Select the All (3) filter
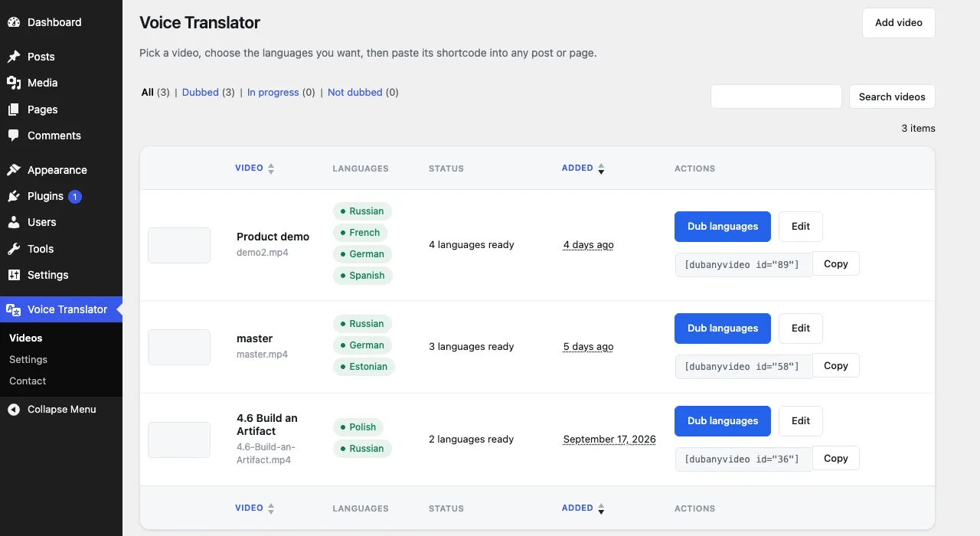 (x=155, y=92)
